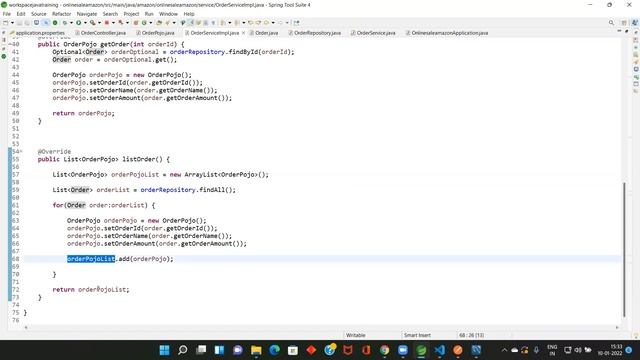Switch to the application.properties tab
640x360 pixels.
[x=37, y=33]
